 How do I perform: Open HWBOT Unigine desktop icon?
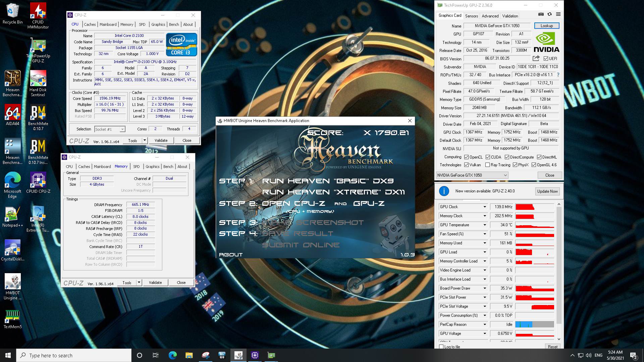(12, 287)
